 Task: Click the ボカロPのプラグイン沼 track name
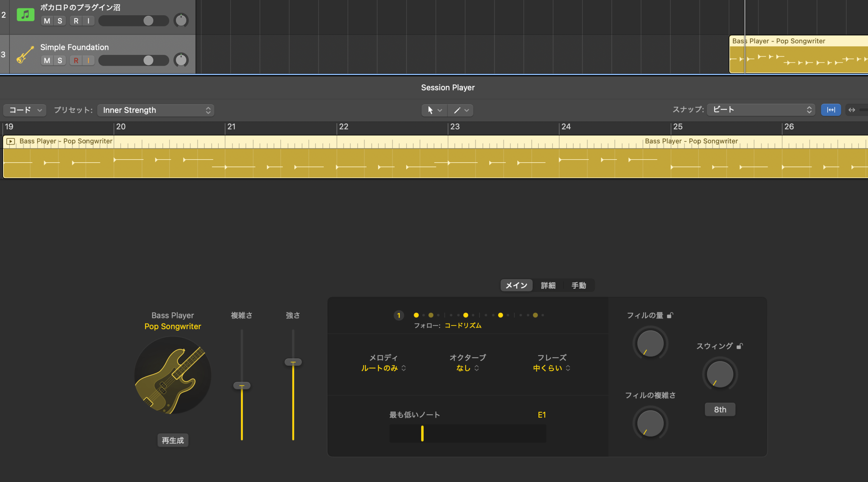click(80, 7)
